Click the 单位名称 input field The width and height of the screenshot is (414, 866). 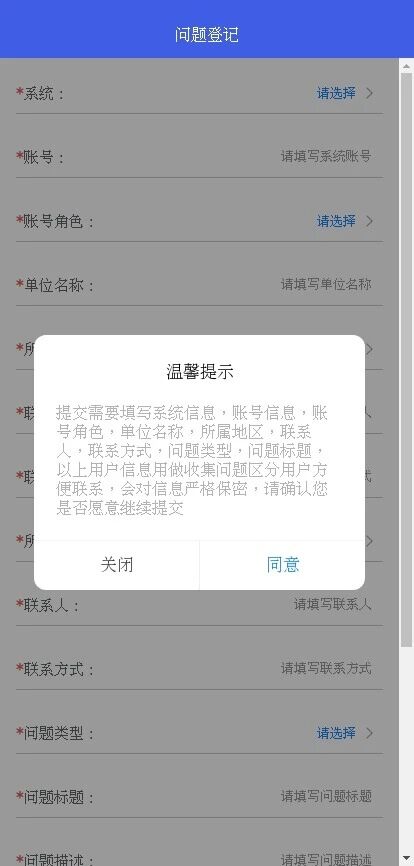(x=326, y=285)
